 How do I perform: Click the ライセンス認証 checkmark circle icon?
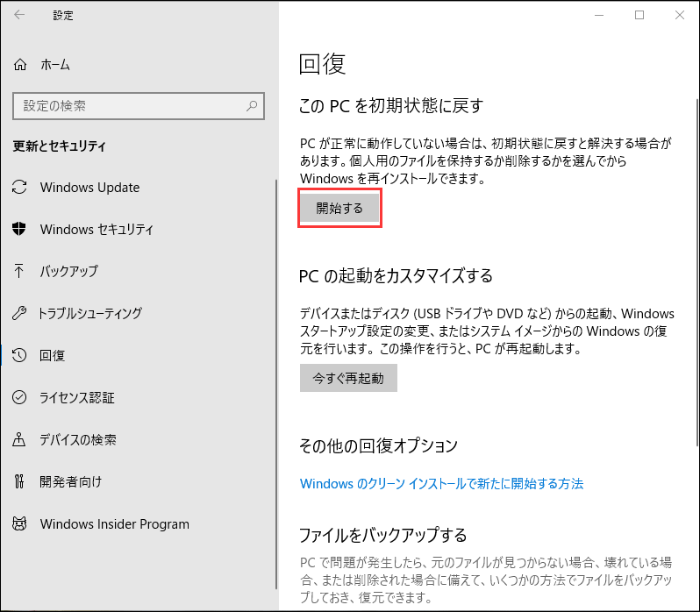[x=19, y=397]
